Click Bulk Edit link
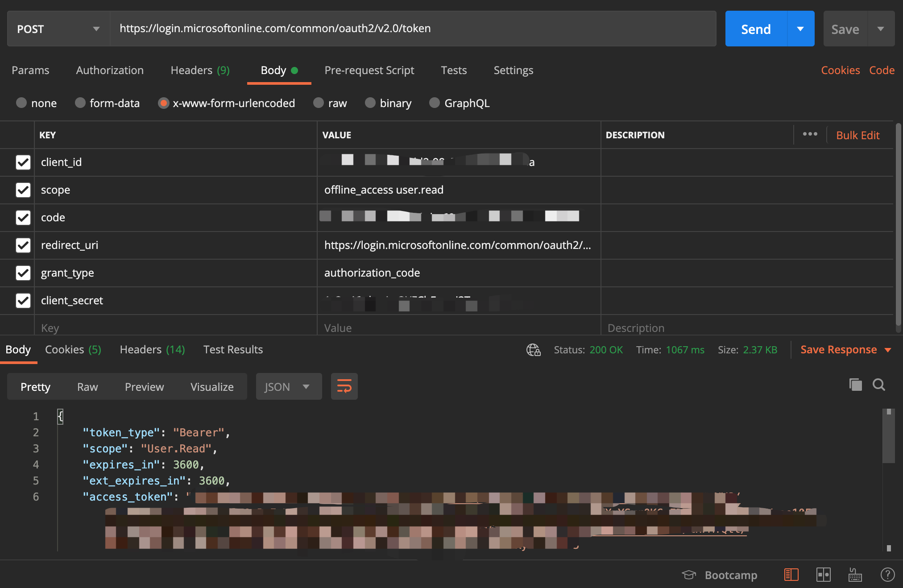The width and height of the screenshot is (903, 588). tap(857, 135)
